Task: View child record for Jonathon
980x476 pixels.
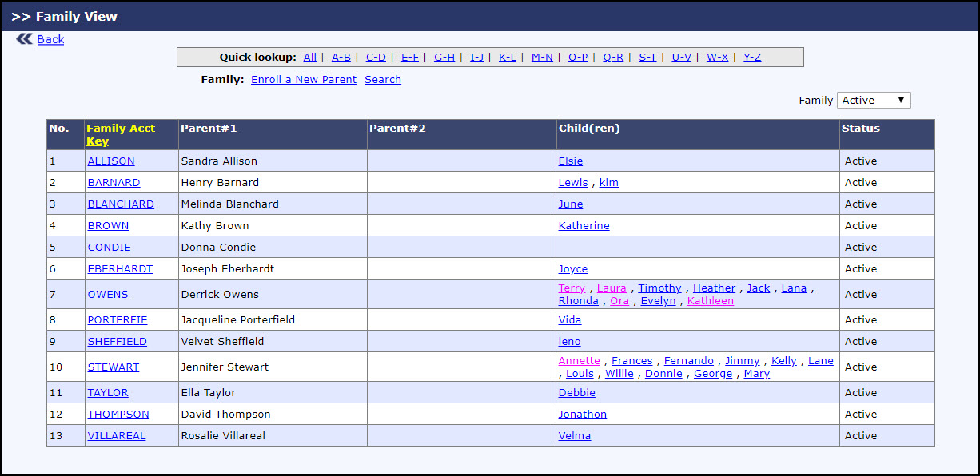Action: click(582, 415)
